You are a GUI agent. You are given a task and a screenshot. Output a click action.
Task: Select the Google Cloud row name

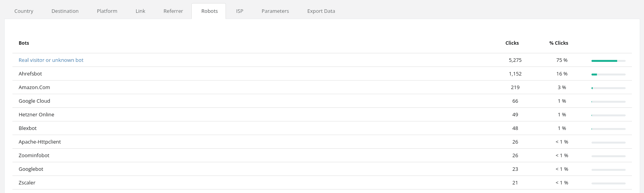click(34, 101)
